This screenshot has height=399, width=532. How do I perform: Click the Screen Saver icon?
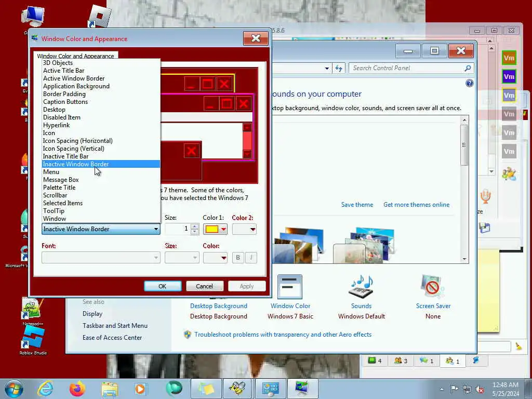(433, 287)
